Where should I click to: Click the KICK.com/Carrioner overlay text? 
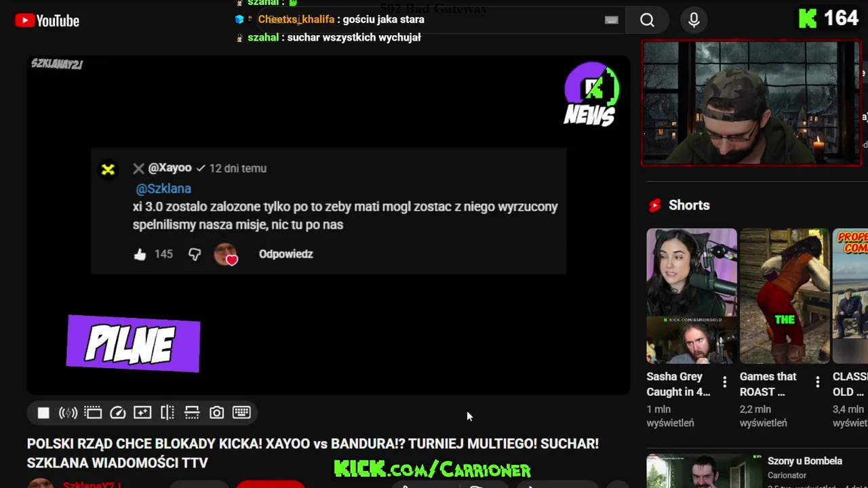(432, 469)
